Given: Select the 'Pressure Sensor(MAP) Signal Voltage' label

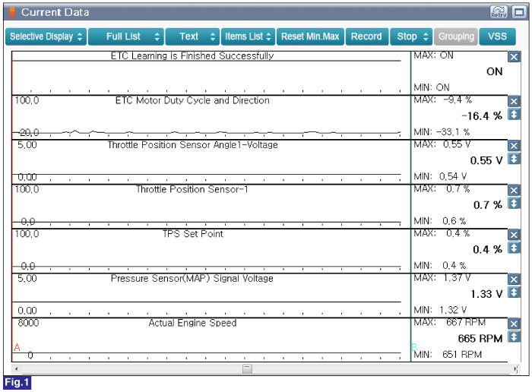Looking at the screenshot, I should pyautogui.click(x=192, y=278).
